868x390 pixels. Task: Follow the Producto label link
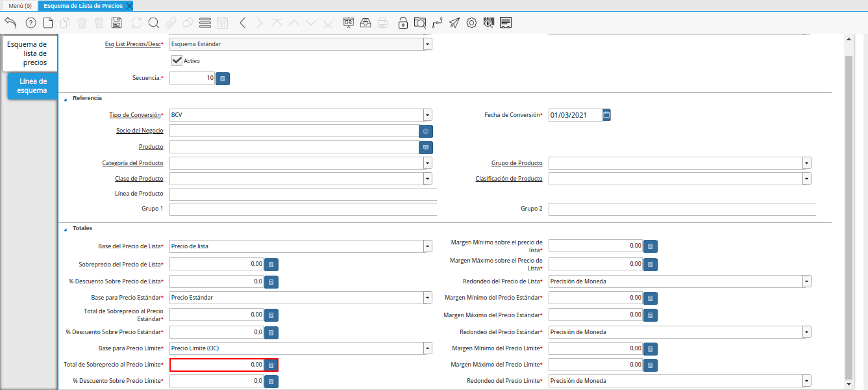(151, 147)
